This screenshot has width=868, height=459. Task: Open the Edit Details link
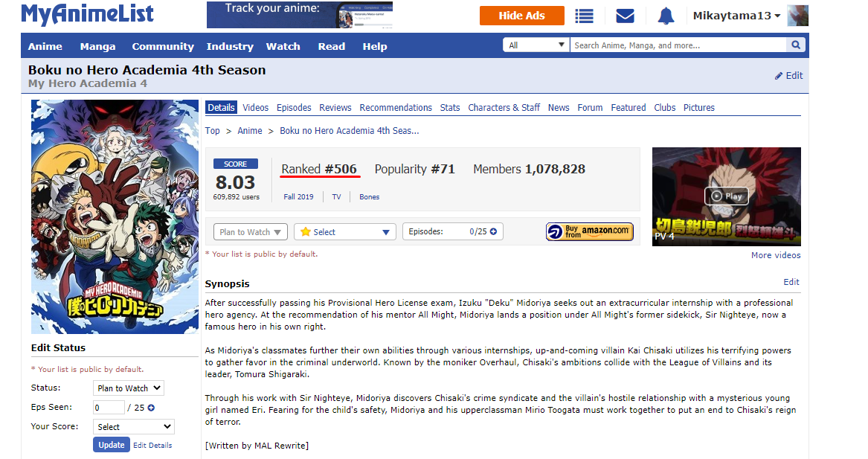[152, 445]
